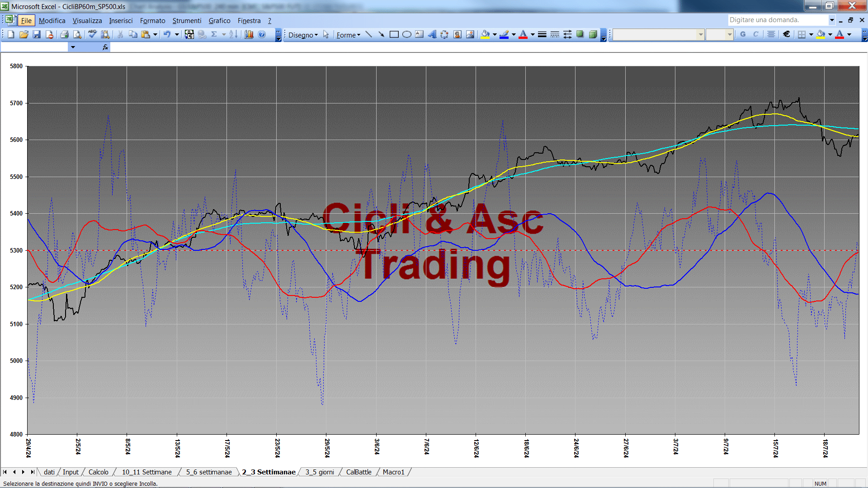The height and width of the screenshot is (488, 868).
Task: Expand the Paste options arrow
Action: [155, 34]
